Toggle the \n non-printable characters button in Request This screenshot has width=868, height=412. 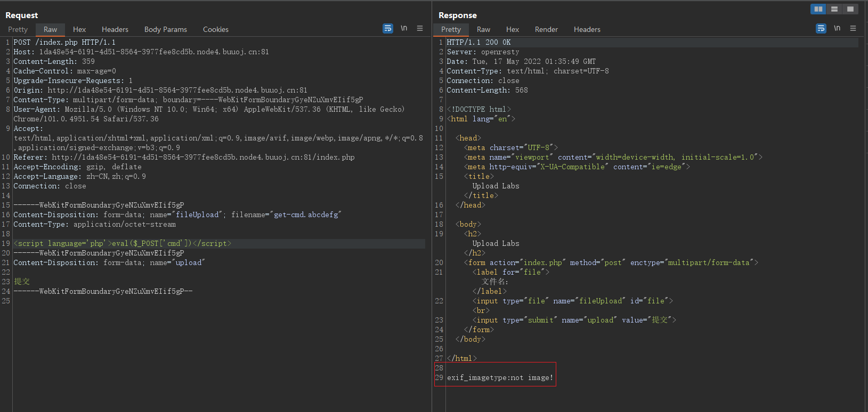coord(404,28)
